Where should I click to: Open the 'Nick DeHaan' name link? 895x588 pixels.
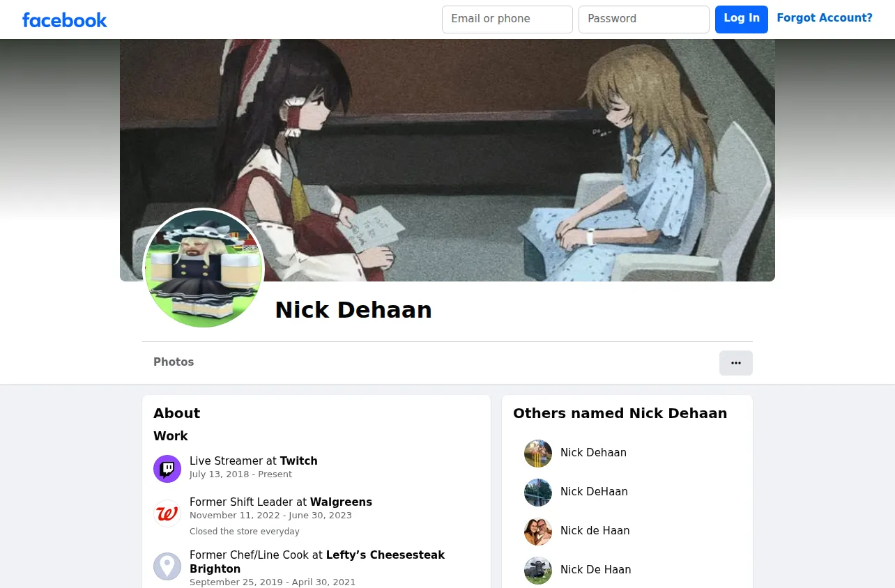[594, 492]
